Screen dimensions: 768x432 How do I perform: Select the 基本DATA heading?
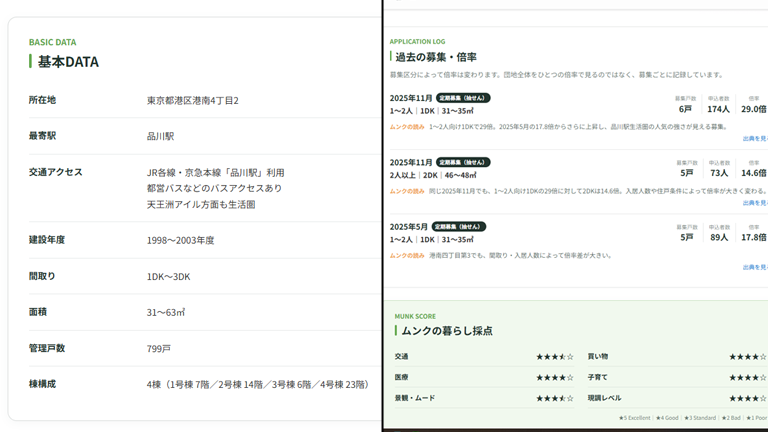(68, 62)
